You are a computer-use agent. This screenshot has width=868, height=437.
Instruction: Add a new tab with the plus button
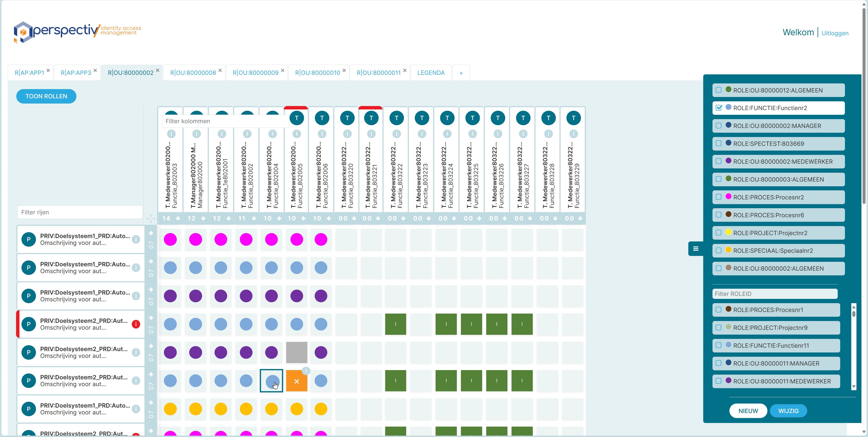(x=461, y=73)
